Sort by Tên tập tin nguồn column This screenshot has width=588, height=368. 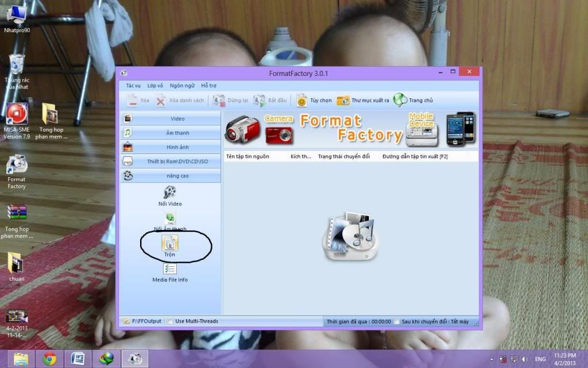[256, 156]
